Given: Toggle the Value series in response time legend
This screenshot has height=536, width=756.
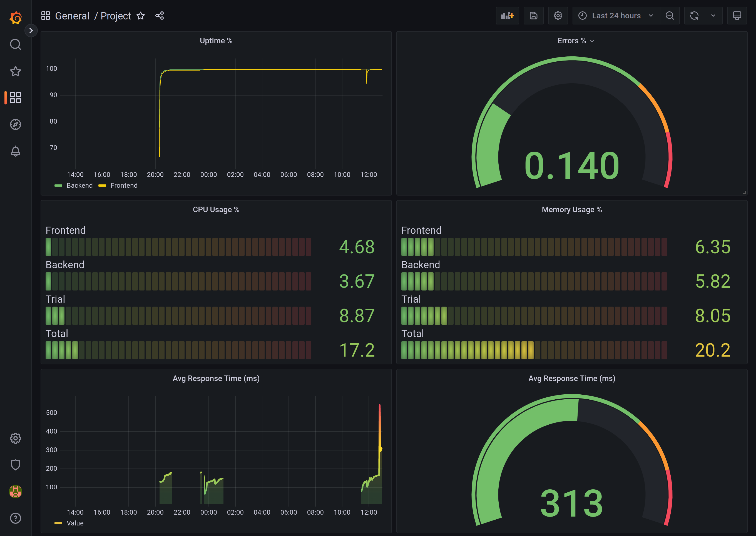Looking at the screenshot, I should 75,523.
